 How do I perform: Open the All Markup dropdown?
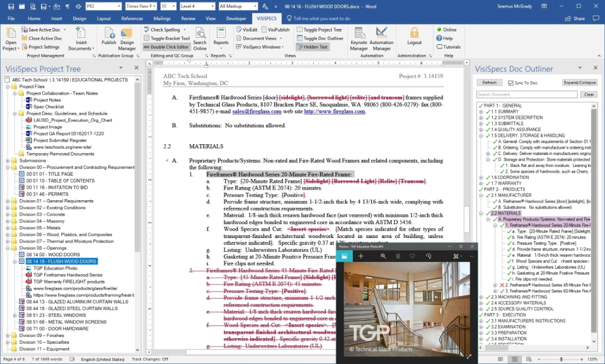[x=238, y=6]
